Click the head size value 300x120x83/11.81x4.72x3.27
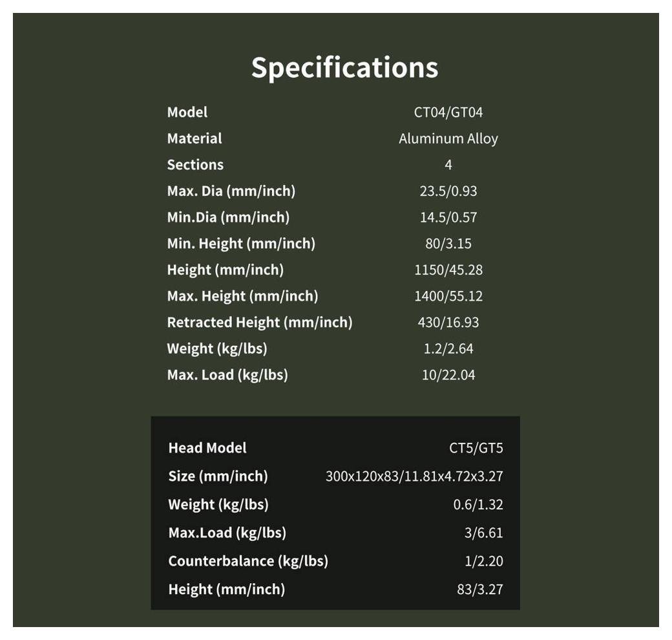The image size is (672, 640). point(414,476)
